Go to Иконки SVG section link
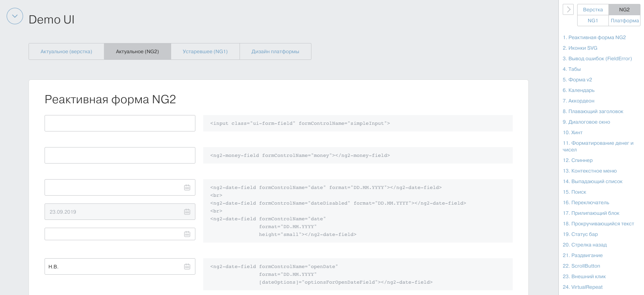The image size is (644, 295). tap(580, 48)
